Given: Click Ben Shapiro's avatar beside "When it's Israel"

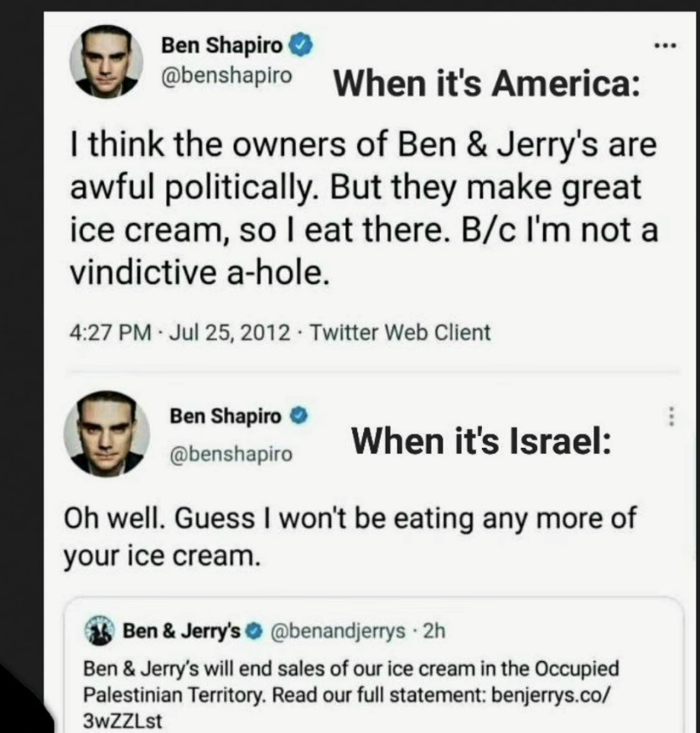Looking at the screenshot, I should click(x=106, y=434).
